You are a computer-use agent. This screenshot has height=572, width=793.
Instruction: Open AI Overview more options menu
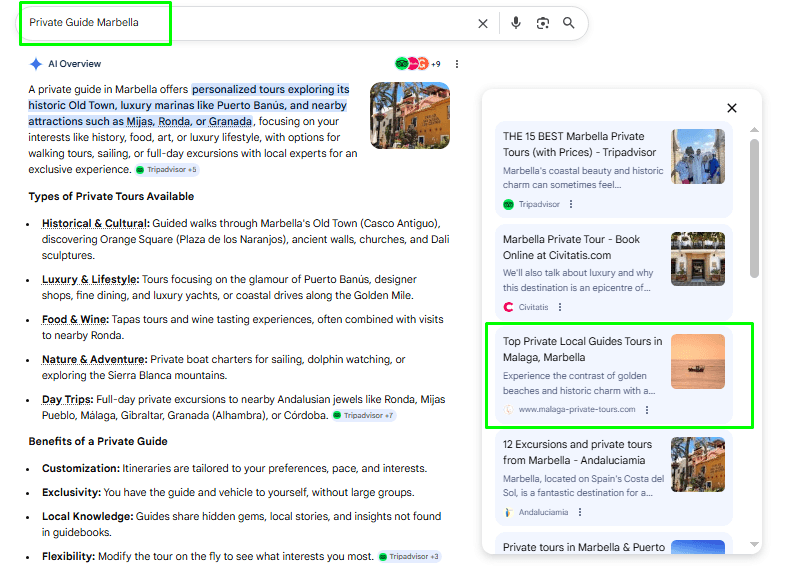(457, 64)
